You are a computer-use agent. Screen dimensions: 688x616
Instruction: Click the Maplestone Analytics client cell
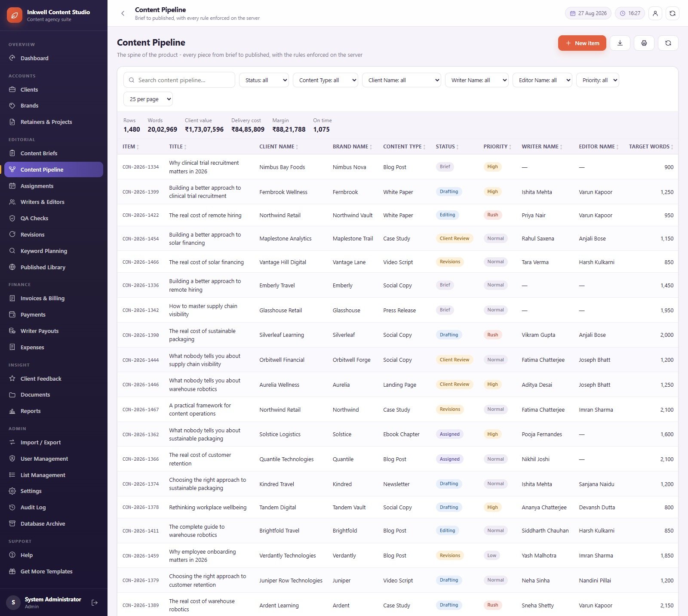[286, 238]
